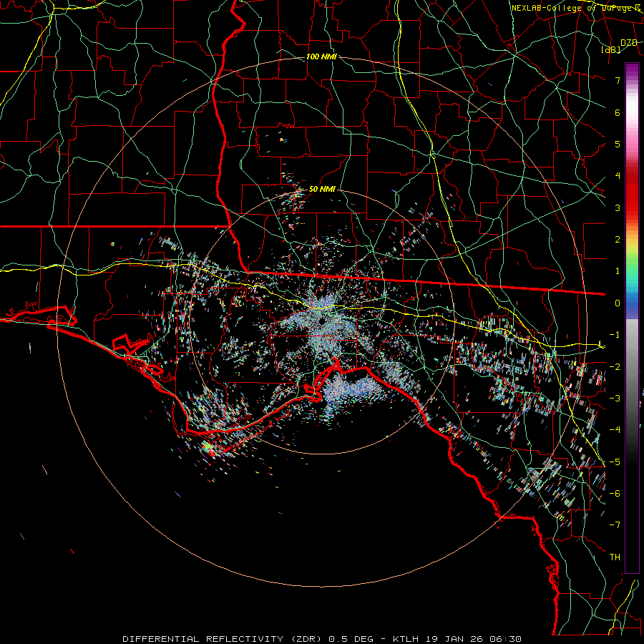Click the "4" label on color scale

click(618, 176)
